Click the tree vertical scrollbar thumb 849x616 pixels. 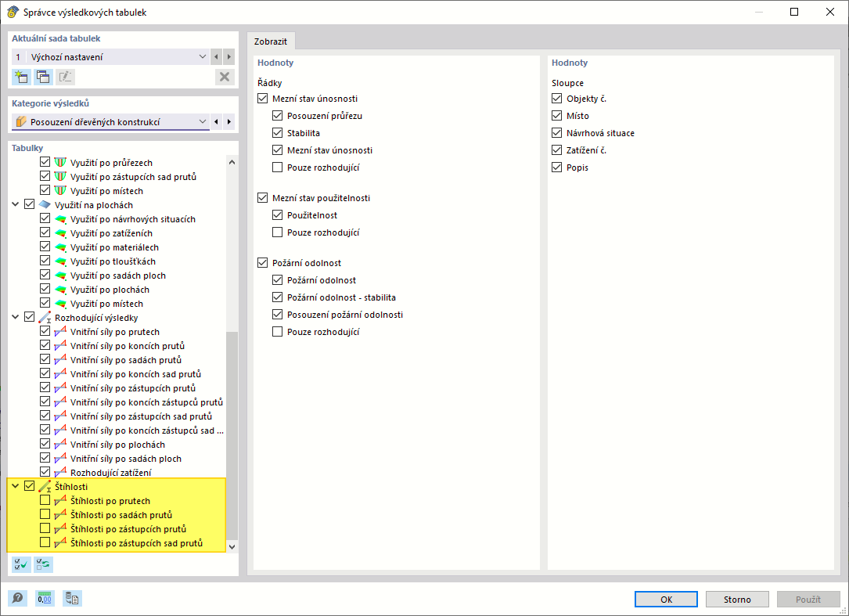(232, 436)
